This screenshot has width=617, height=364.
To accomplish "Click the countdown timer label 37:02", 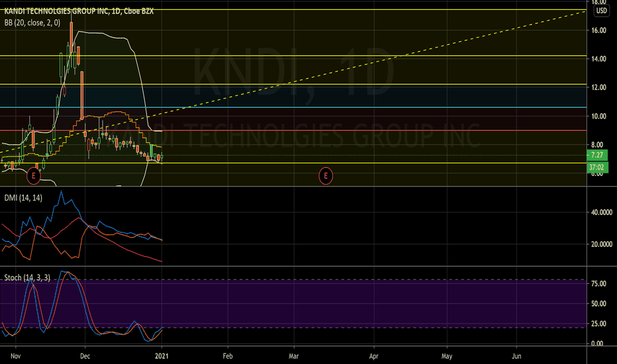I will click(x=597, y=167).
